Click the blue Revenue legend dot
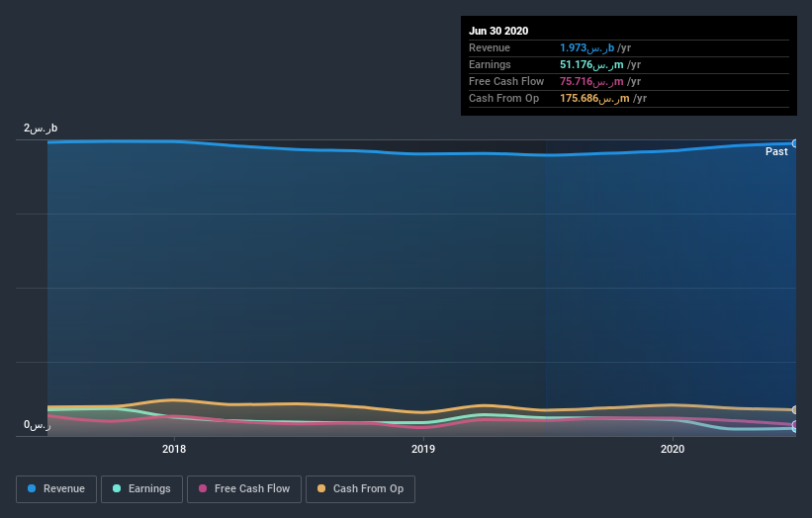Screen dimensions: 812x518 click(32, 488)
